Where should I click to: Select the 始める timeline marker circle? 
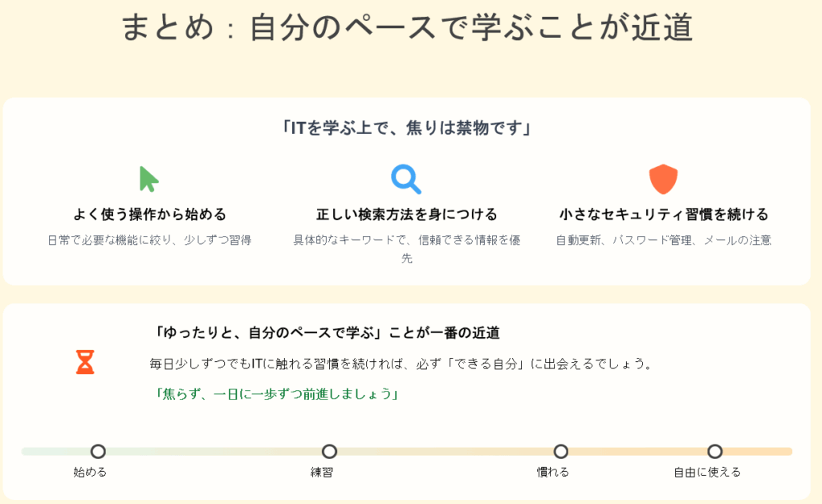point(98,452)
